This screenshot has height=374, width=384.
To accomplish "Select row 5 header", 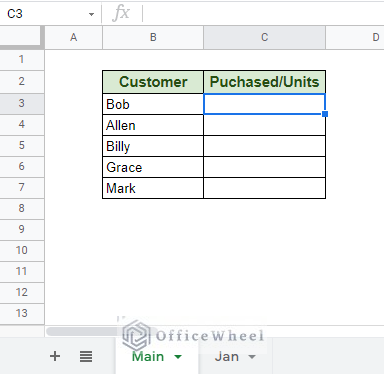I will [22, 146].
